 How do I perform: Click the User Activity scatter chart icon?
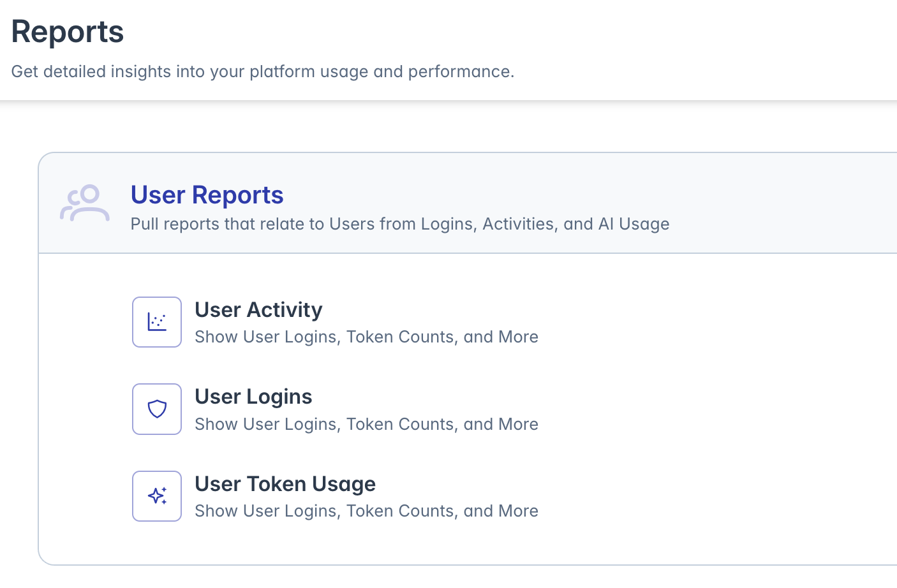(157, 322)
